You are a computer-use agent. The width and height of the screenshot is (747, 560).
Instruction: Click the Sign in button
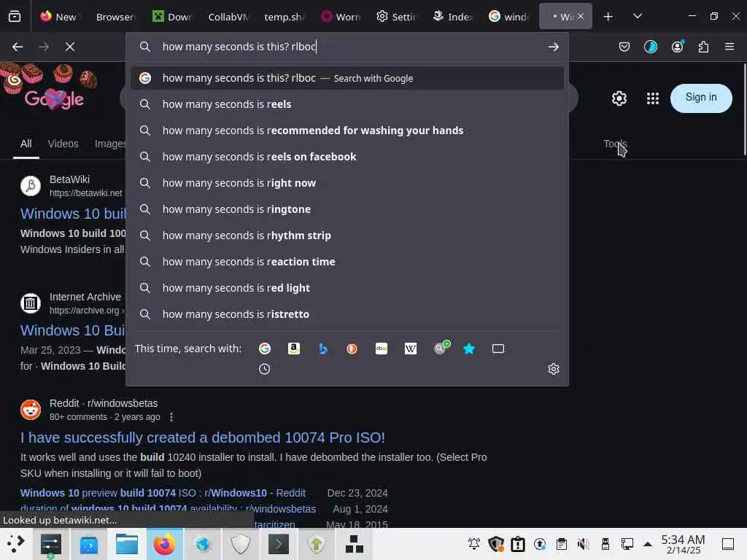(701, 98)
